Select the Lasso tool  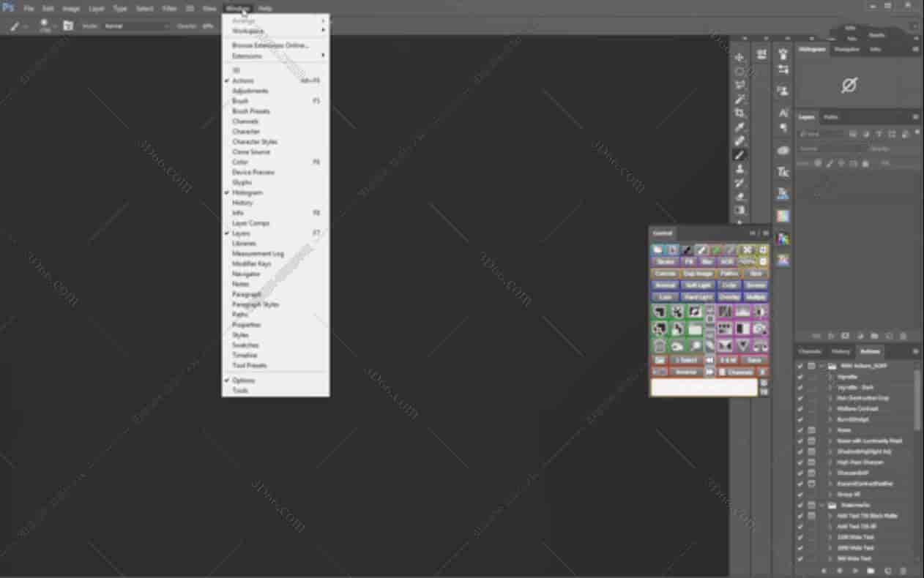pyautogui.click(x=739, y=86)
